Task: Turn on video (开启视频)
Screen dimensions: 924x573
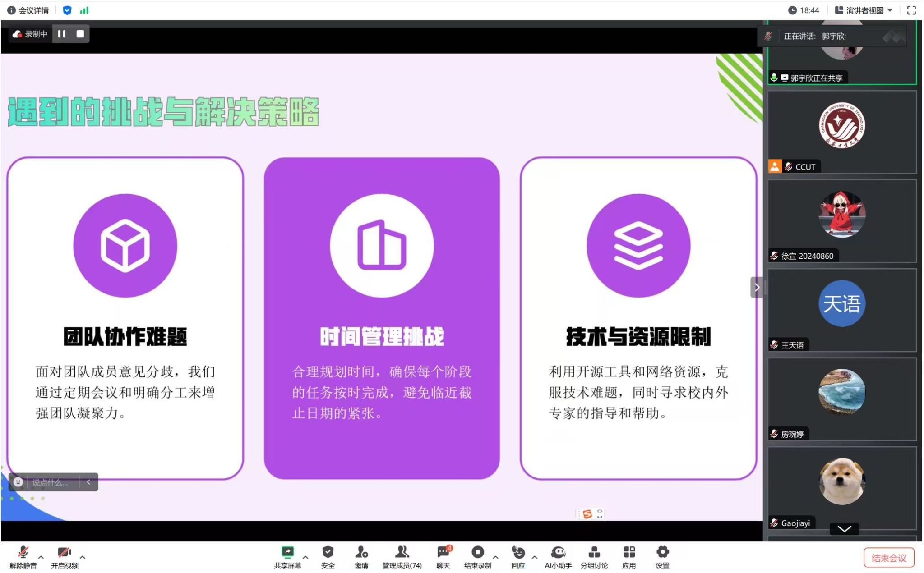Action: click(64, 552)
